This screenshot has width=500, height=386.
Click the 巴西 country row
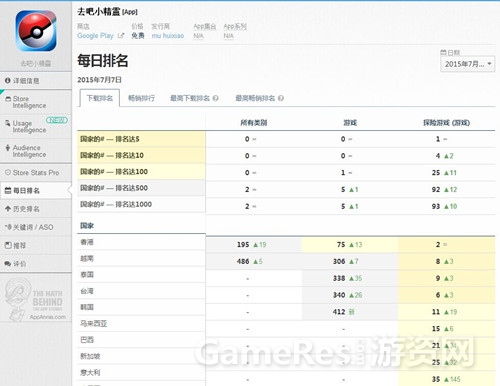(141, 340)
